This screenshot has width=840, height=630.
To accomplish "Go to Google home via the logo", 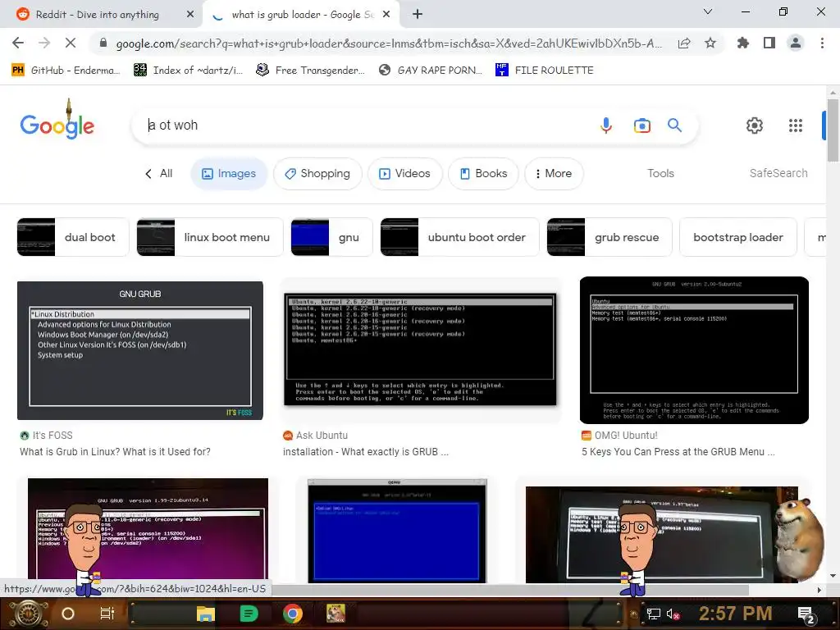I will tap(57, 126).
